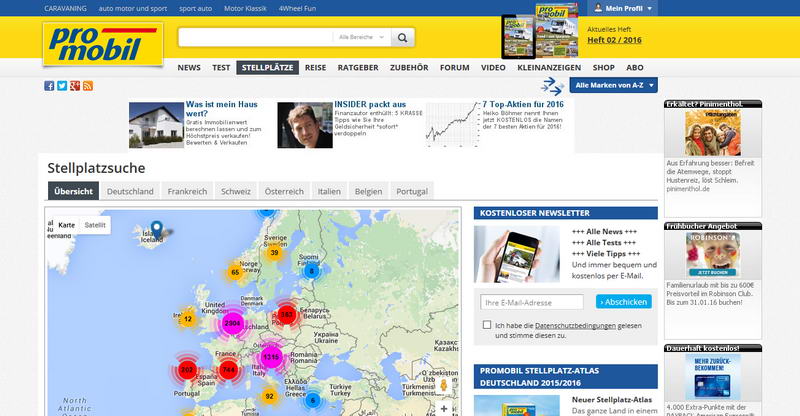Check the Datenschutzbedingungen consent checkbox

[x=486, y=325]
